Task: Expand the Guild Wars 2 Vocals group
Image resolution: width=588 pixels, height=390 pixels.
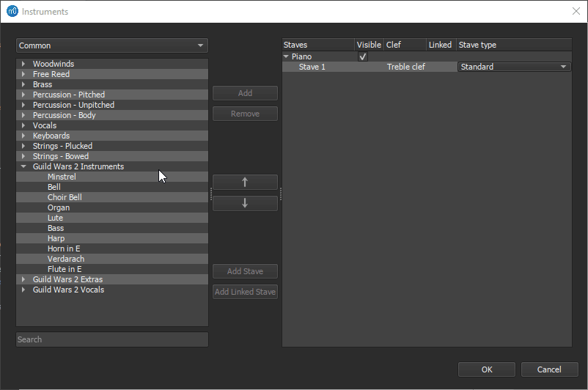Action: (x=23, y=290)
